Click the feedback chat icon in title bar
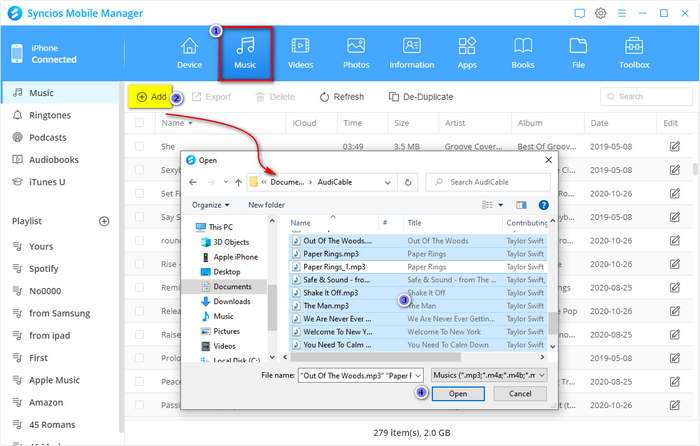The width and height of the screenshot is (700, 446). (x=579, y=13)
